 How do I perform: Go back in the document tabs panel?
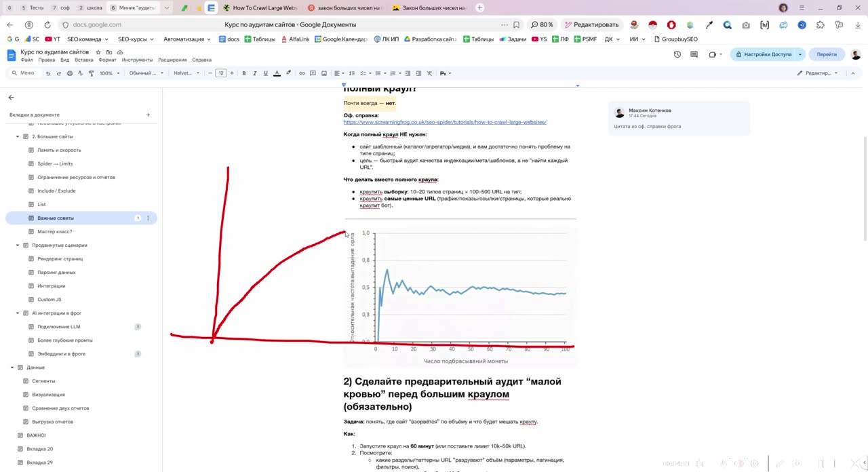pos(11,98)
